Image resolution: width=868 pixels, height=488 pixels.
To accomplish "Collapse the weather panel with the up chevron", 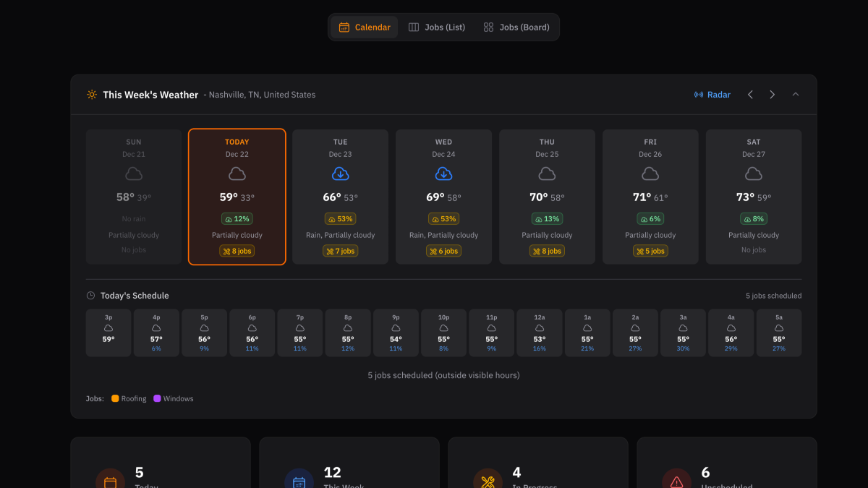I will [796, 94].
